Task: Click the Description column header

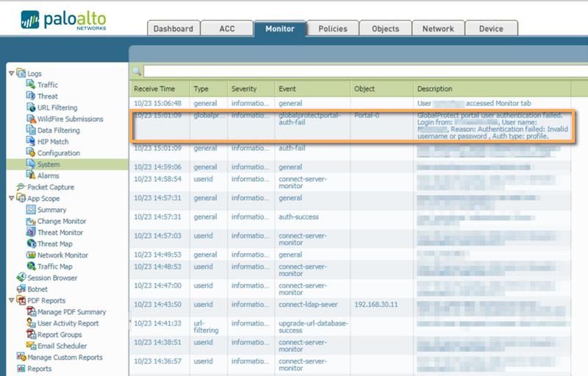Action: (492, 89)
